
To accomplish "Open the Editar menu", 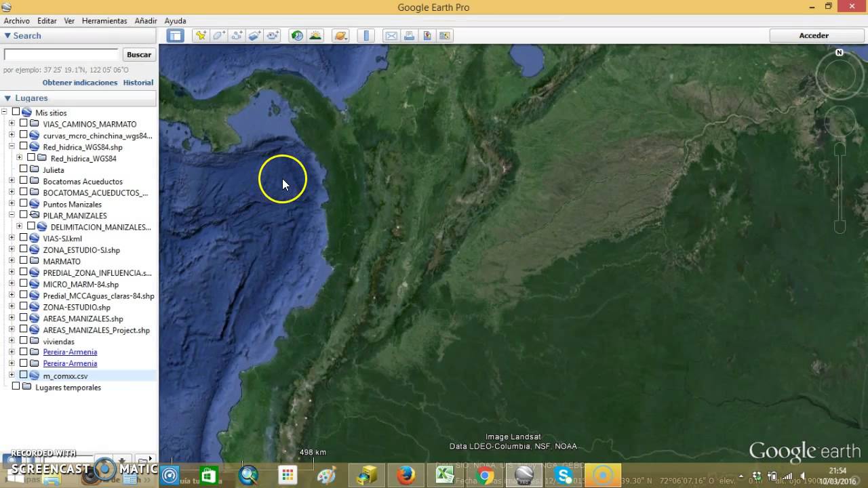I will pos(47,21).
